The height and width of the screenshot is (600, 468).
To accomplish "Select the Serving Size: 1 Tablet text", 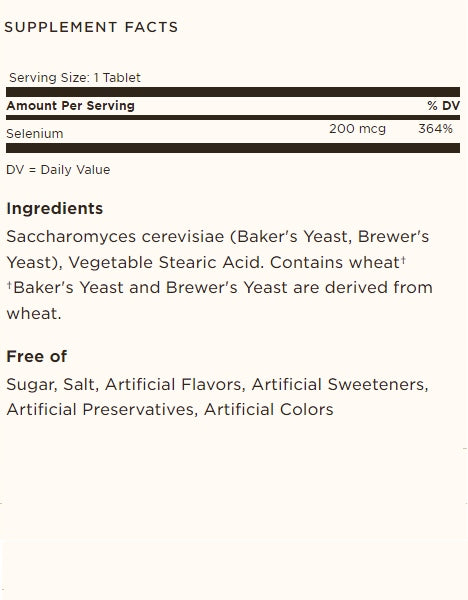I will coord(75,78).
